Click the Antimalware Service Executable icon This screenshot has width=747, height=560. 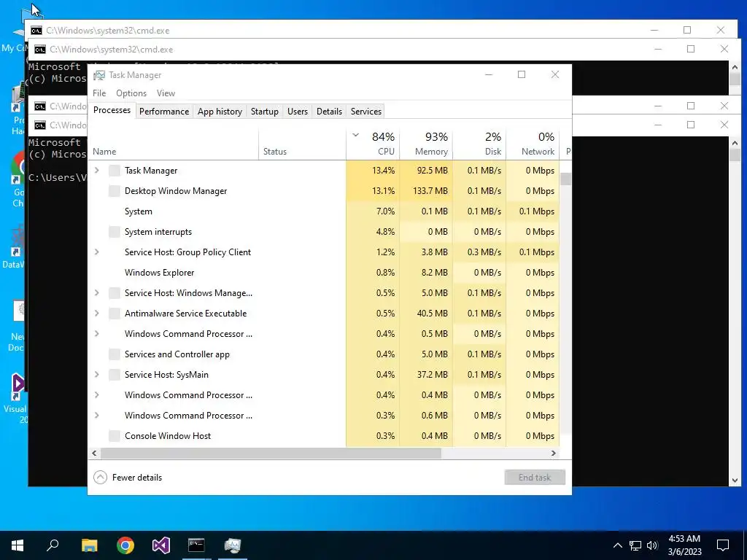pos(115,314)
